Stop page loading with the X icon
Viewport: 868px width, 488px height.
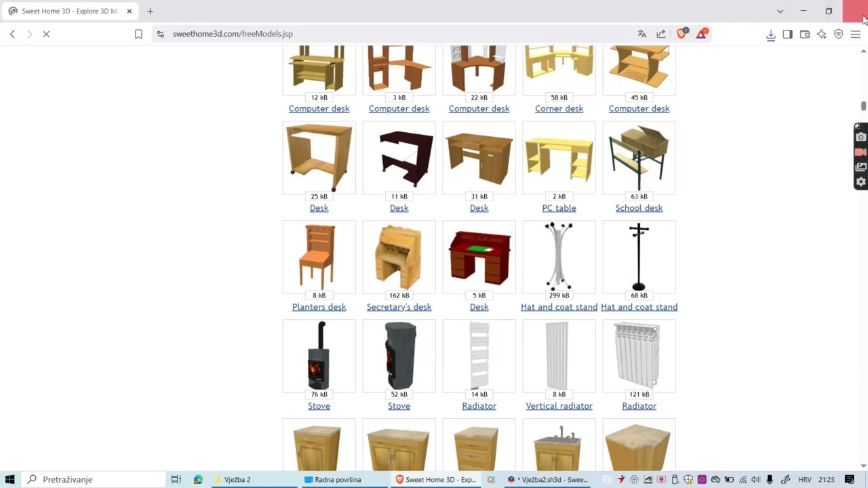tap(46, 34)
